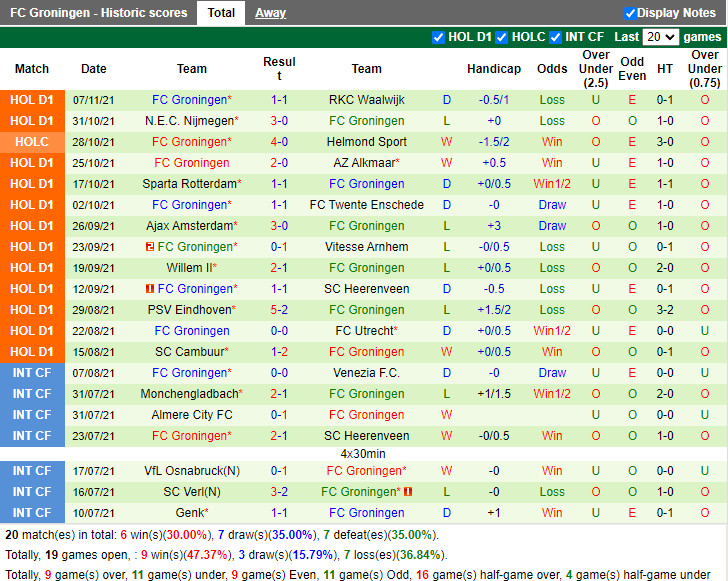
Task: Click HT score 3-0 in Helmond Sport row
Action: point(665,142)
